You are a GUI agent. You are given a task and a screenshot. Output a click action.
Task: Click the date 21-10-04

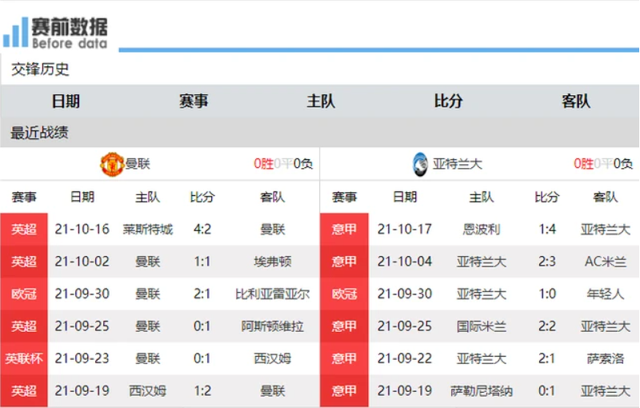pyautogui.click(x=404, y=262)
